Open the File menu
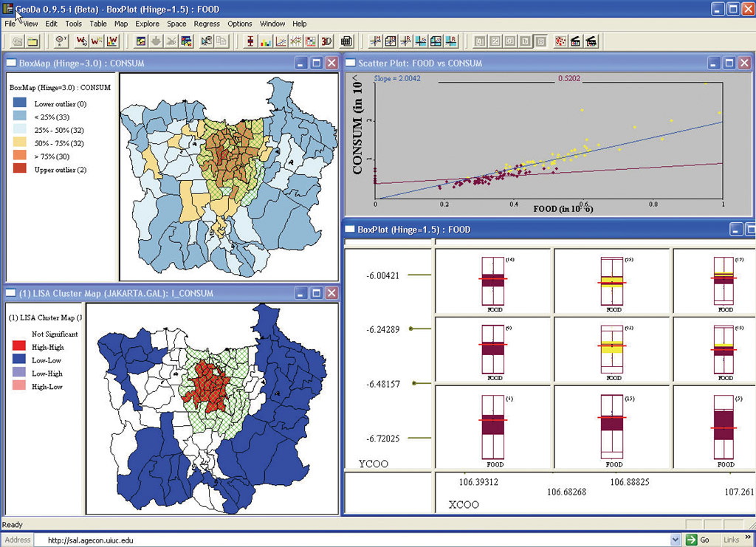Screen dimensions: 756x547 [x=10, y=24]
